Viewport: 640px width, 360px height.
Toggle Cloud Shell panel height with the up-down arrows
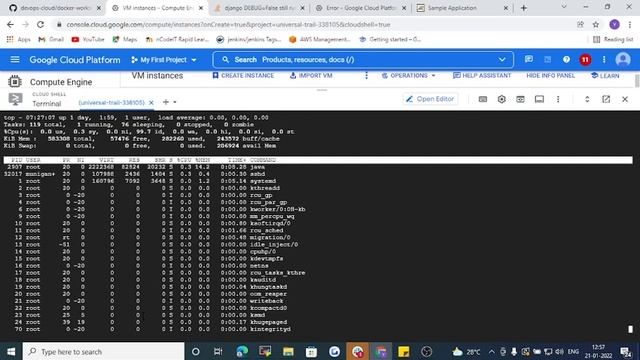tap(587, 99)
